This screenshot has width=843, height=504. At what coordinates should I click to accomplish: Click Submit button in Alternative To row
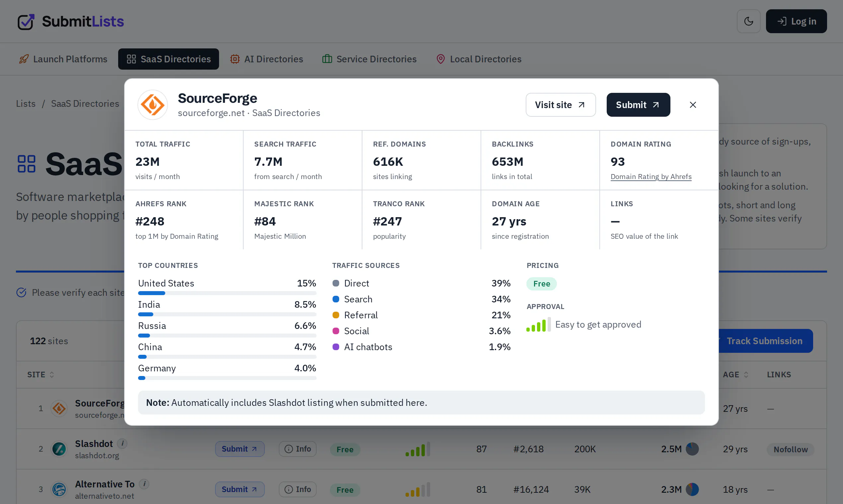coord(240,489)
